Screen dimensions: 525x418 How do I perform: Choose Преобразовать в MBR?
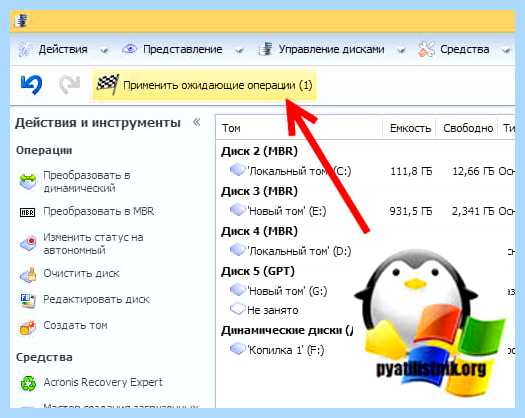coord(98,212)
